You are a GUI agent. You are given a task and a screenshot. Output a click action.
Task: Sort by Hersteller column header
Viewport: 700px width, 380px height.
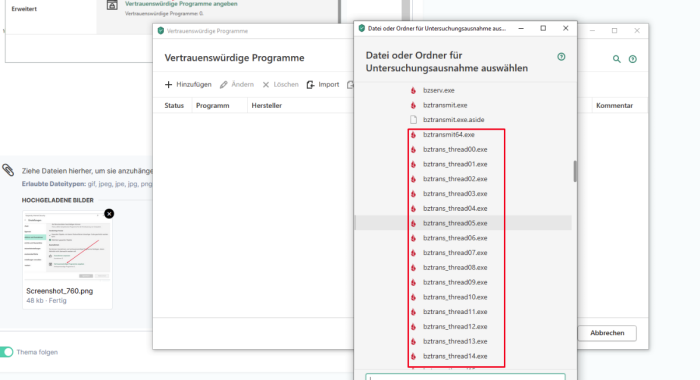[x=267, y=105]
